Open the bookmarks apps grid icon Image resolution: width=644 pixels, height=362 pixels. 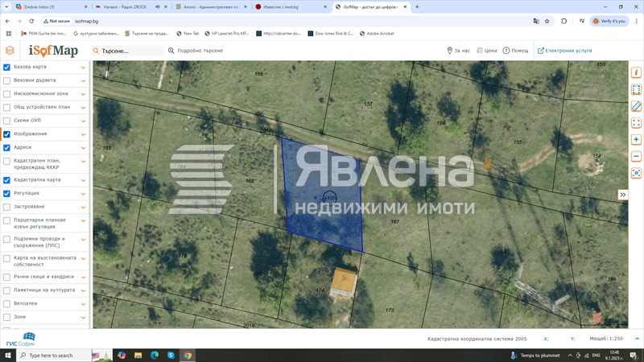(x=9, y=34)
